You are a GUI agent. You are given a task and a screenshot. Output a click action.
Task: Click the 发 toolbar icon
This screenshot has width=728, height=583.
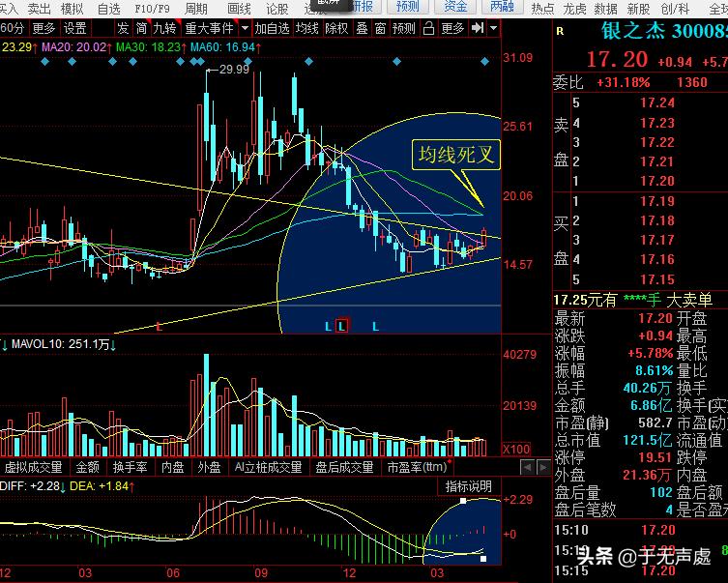[x=123, y=28]
